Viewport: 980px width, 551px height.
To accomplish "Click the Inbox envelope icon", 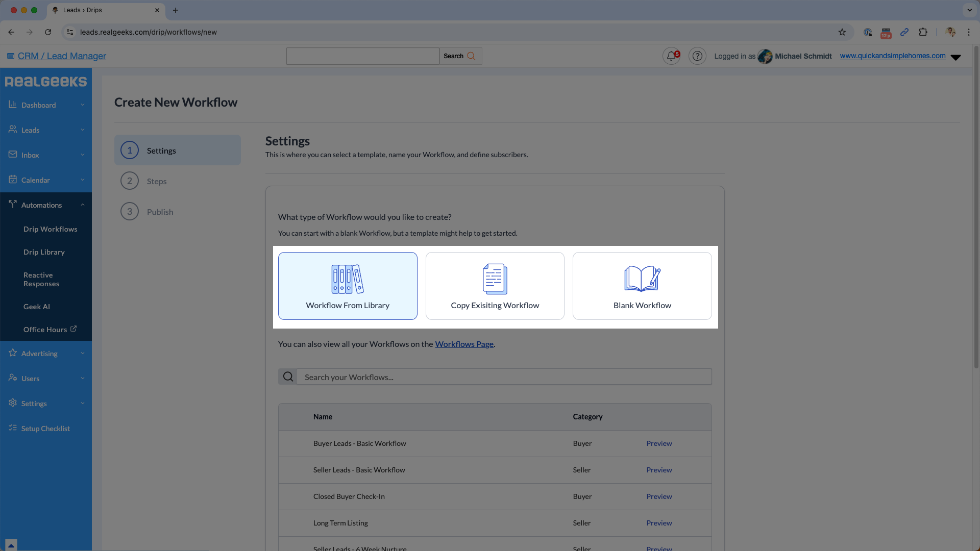I will tap(13, 155).
